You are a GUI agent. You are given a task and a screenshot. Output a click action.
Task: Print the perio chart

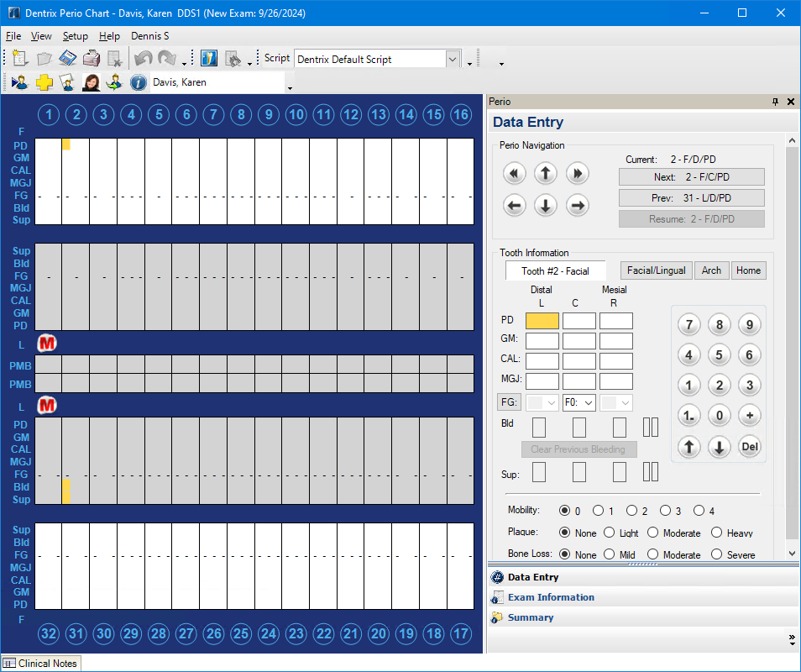(92, 57)
